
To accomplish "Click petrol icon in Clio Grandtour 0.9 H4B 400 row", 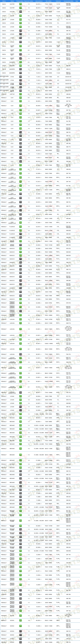I will [x=20, y=169].
